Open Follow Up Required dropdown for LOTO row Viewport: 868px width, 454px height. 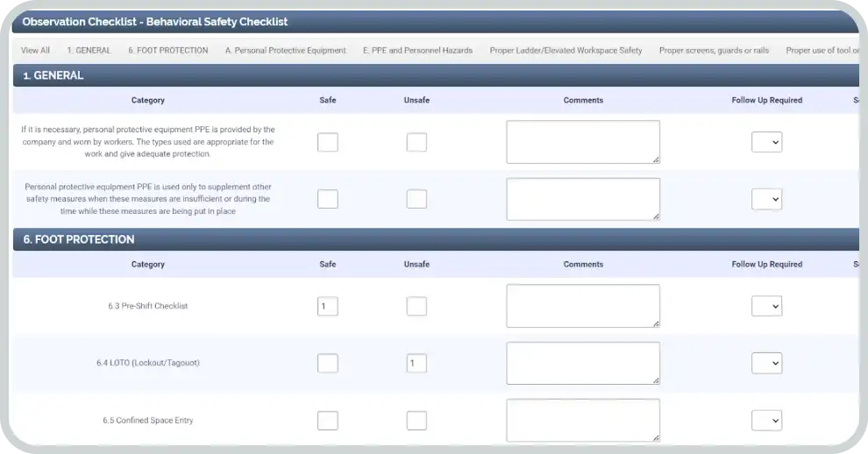click(x=766, y=363)
